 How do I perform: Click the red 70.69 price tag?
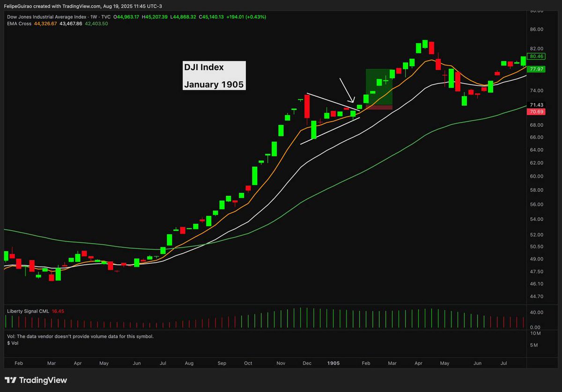[536, 112]
